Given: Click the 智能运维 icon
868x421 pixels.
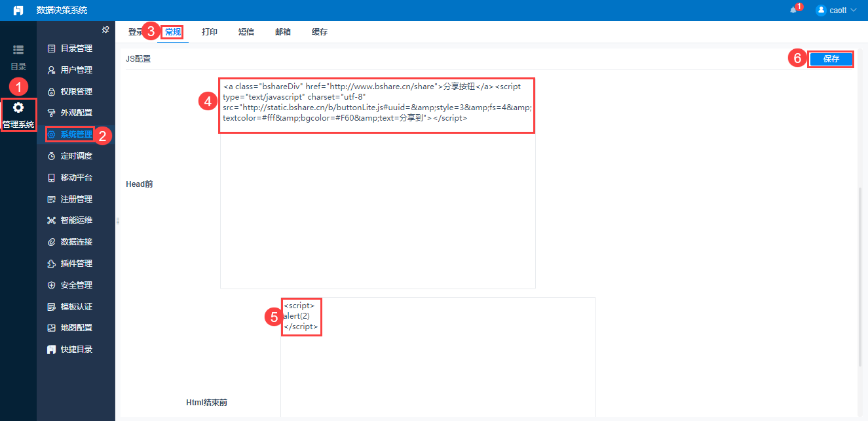Looking at the screenshot, I should pyautogui.click(x=51, y=220).
